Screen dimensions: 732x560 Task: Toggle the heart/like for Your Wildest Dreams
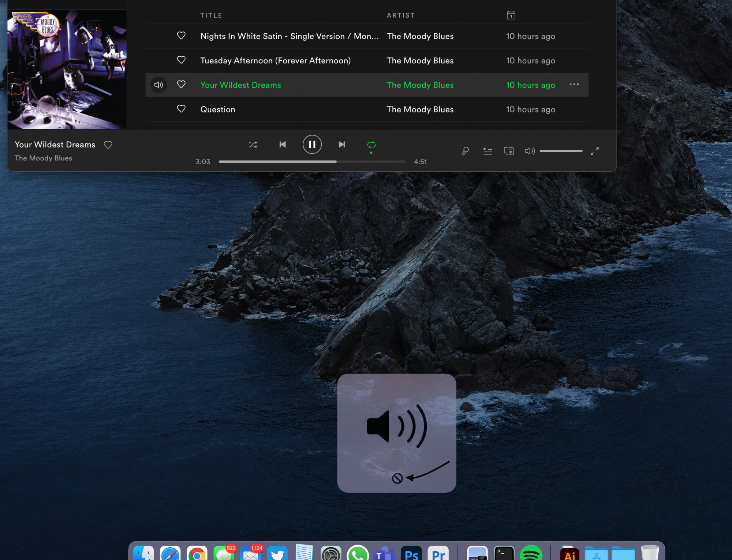[181, 85]
